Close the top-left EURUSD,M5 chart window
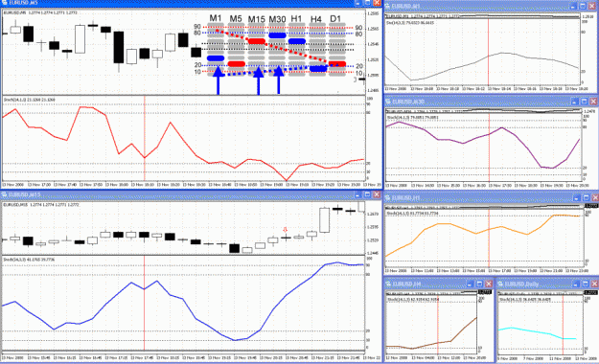The height and width of the screenshot is (364, 599). [x=377, y=3]
